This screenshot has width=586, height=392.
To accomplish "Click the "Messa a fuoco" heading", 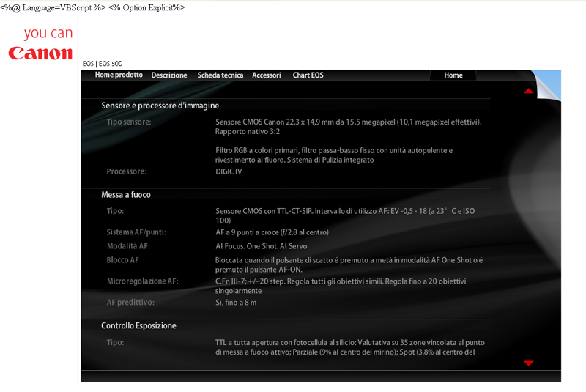I will (126, 195).
